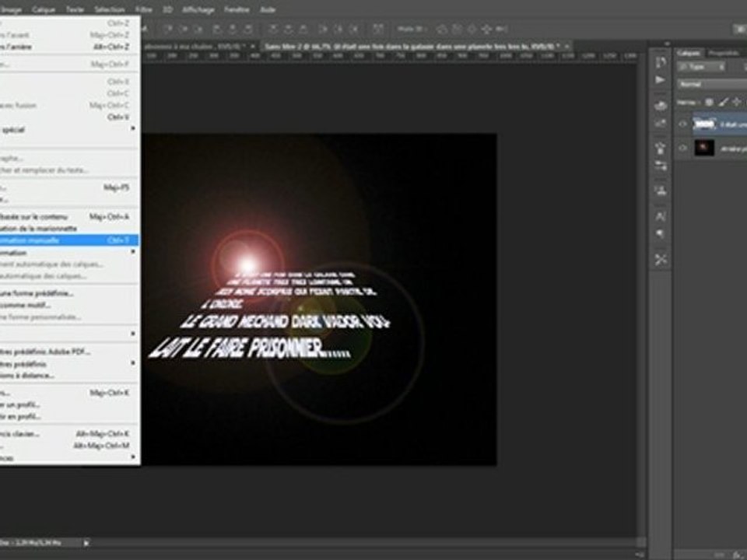
Task: Open the Normal blend mode dropdown
Action: [712, 84]
